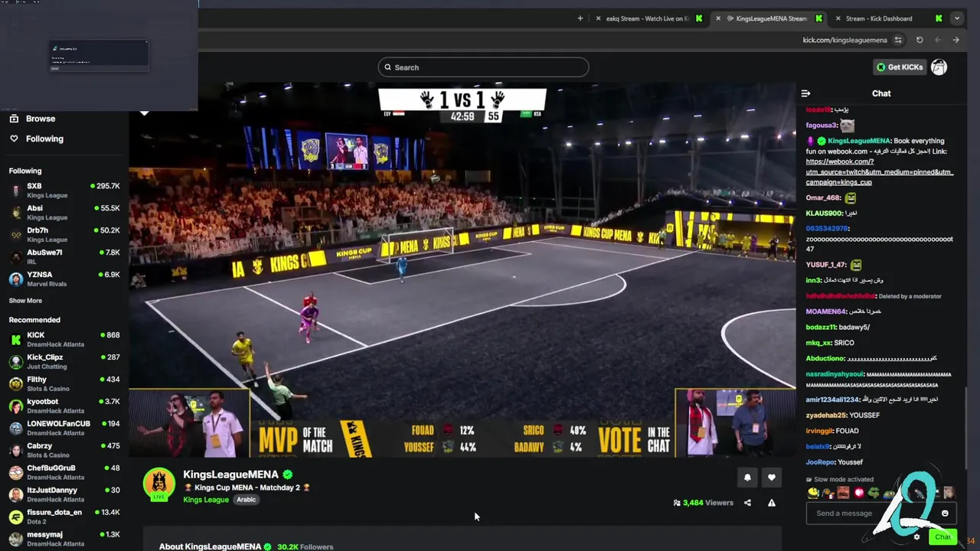Select the pink heart orb emote
Image resolution: width=980 pixels, height=551 pixels.
(858, 493)
